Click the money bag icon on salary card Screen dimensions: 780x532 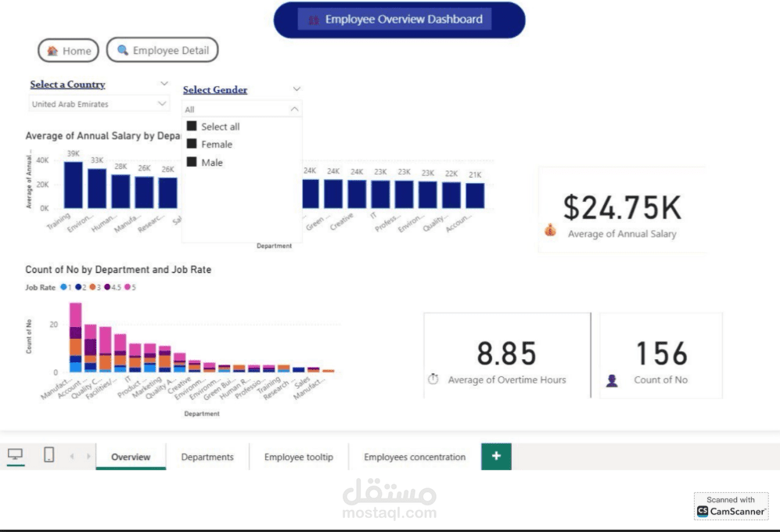pos(551,231)
